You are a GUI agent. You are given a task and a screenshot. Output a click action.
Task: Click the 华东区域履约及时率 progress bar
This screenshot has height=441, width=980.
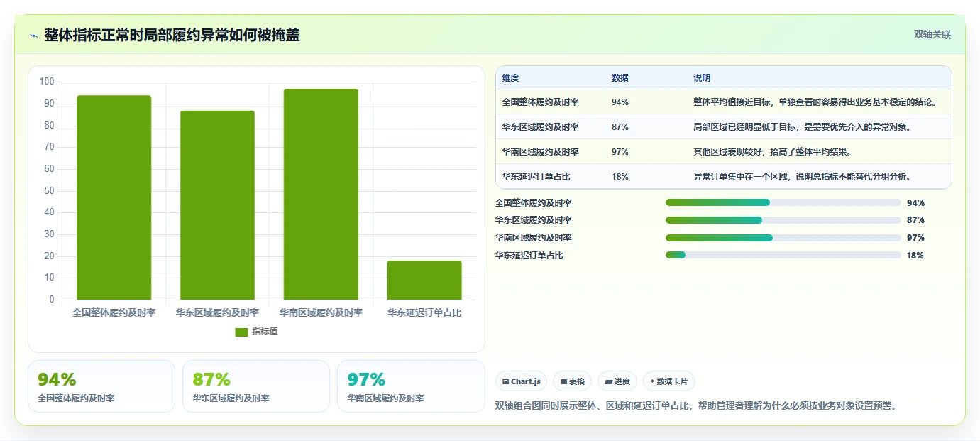783,220
